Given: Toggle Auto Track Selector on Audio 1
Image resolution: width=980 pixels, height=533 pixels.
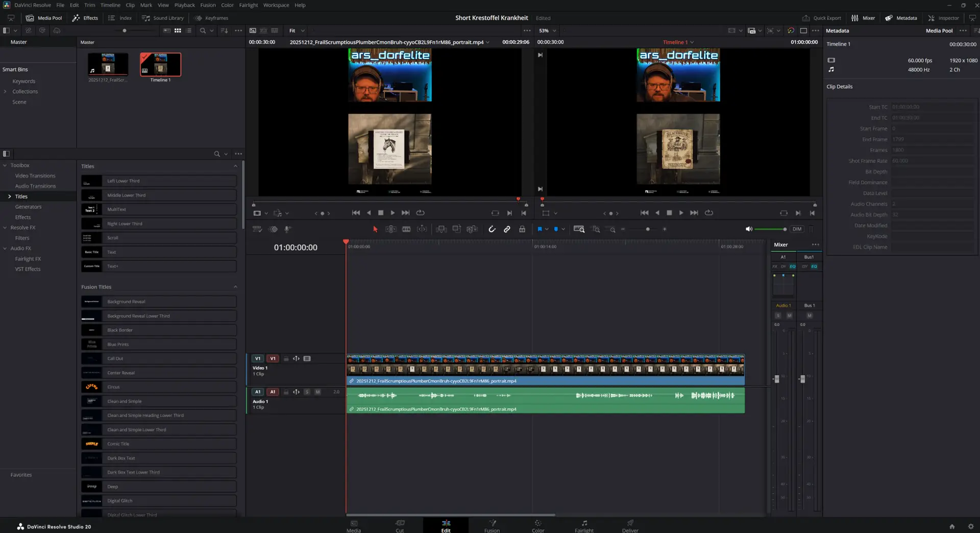Looking at the screenshot, I should tap(296, 392).
